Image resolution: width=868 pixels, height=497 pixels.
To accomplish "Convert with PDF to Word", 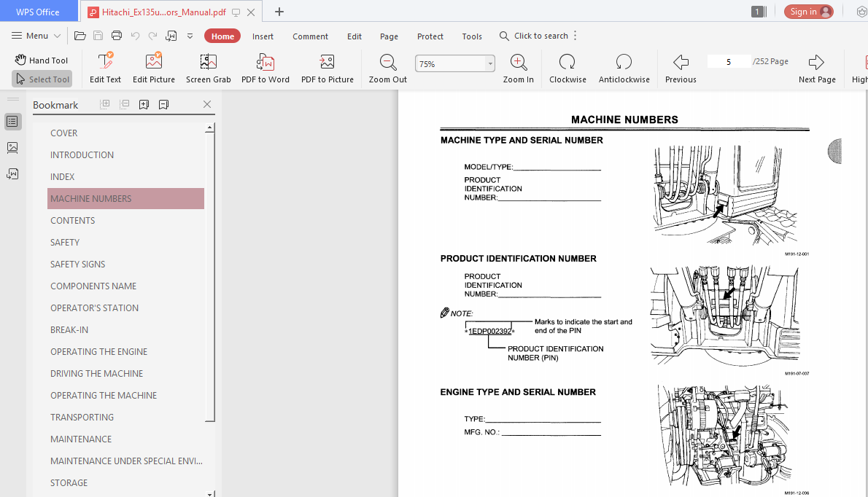I will pos(266,68).
